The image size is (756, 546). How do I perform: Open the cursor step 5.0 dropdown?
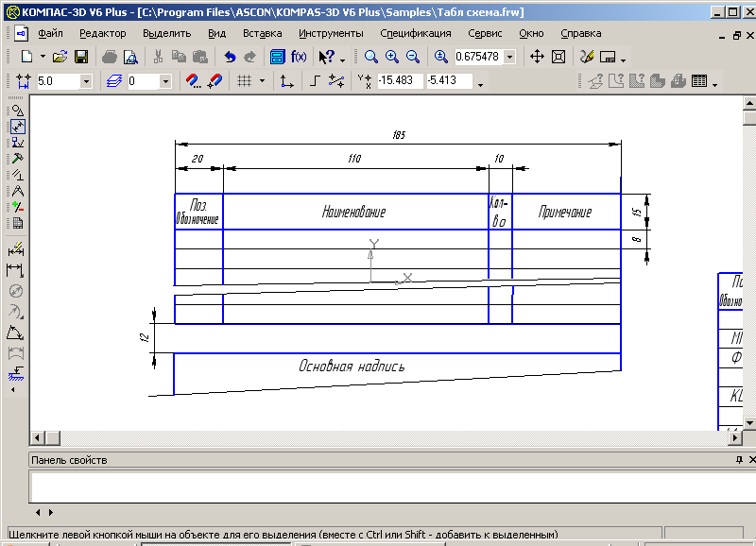pyautogui.click(x=86, y=82)
